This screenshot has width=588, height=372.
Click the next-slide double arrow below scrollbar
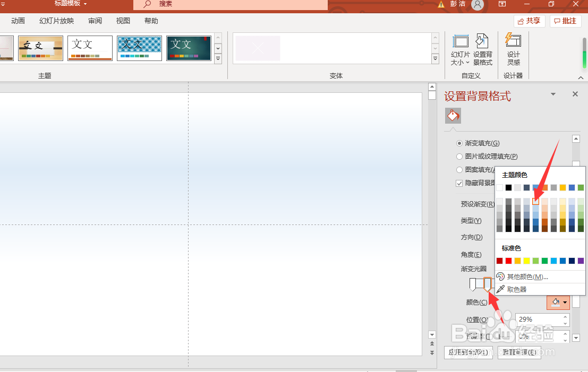pyautogui.click(x=432, y=352)
